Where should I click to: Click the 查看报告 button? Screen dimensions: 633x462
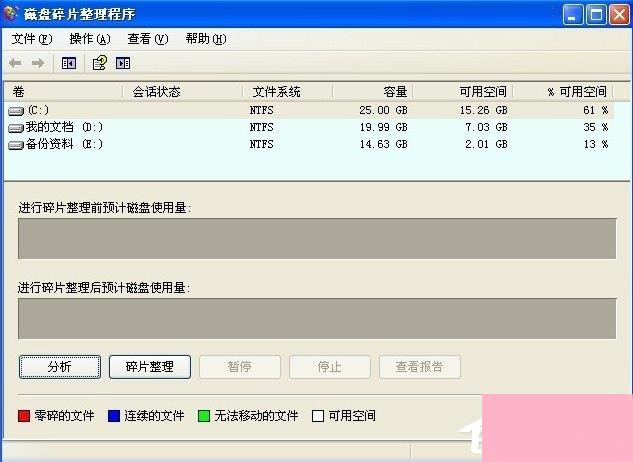tap(420, 367)
